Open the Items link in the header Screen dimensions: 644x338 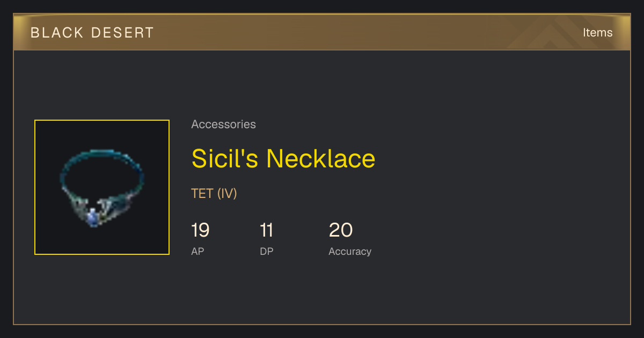coord(597,33)
